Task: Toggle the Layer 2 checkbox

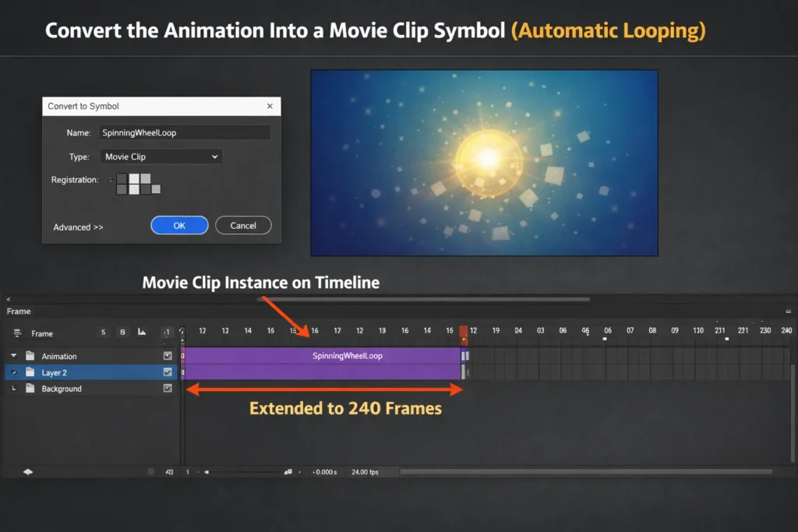Action: click(168, 372)
